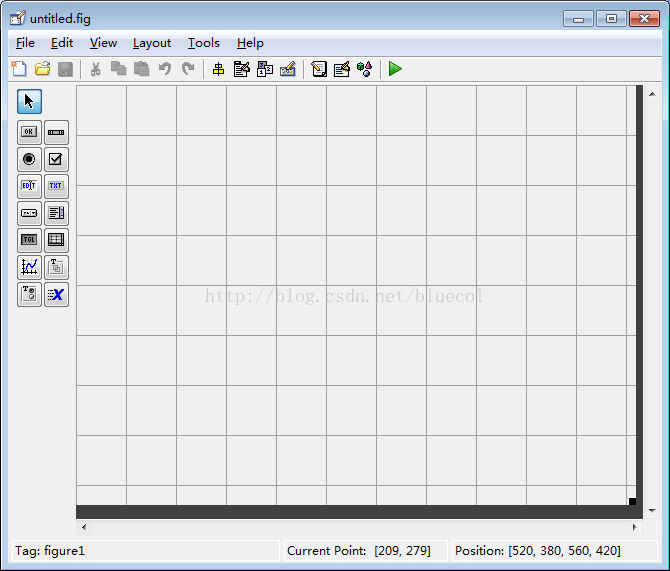Click the Paste toolbar icon
670x571 pixels.
point(141,69)
